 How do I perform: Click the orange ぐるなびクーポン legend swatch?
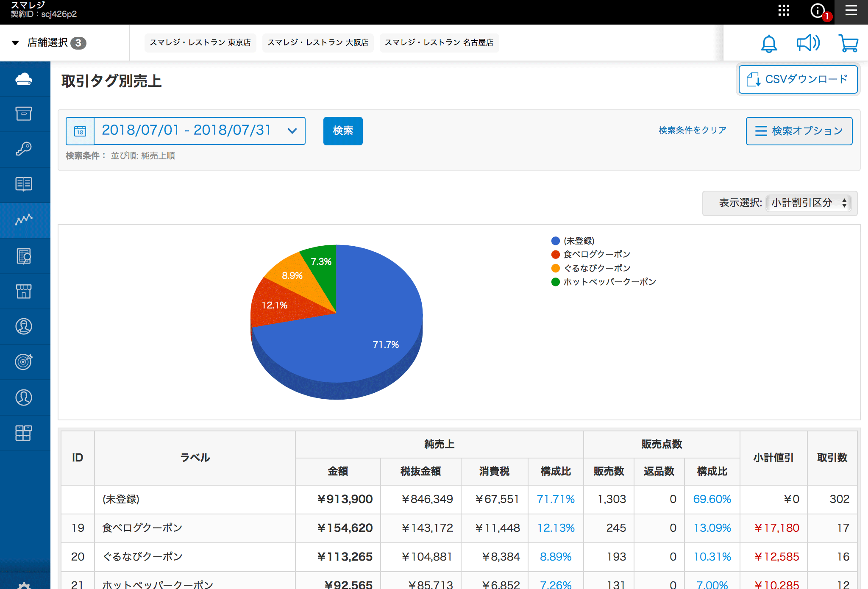coord(556,268)
